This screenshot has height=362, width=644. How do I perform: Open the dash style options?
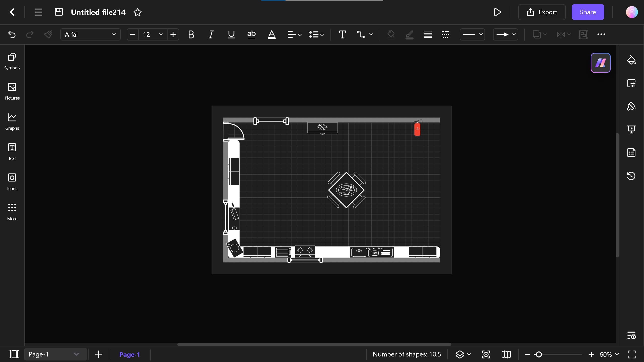click(x=445, y=34)
